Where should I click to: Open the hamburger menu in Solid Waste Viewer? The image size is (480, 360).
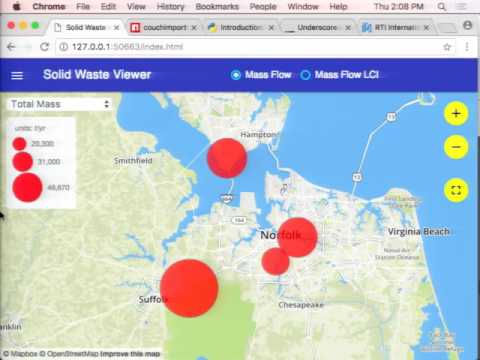[17, 76]
